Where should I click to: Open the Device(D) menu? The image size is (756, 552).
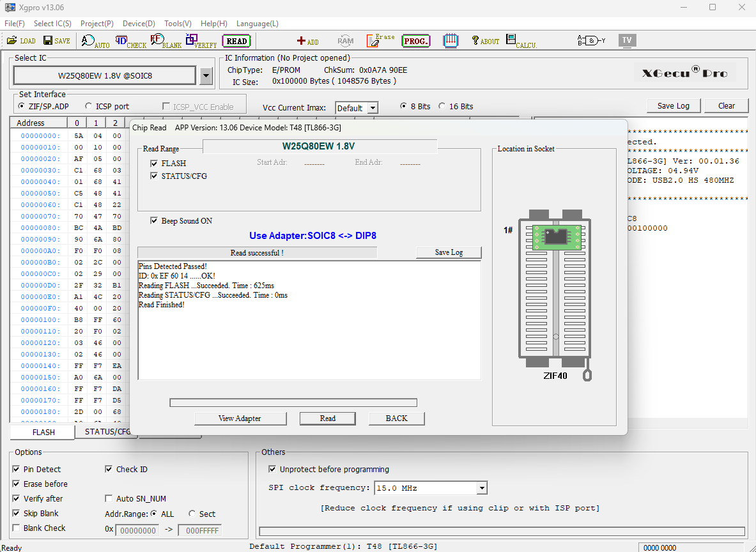coord(138,24)
